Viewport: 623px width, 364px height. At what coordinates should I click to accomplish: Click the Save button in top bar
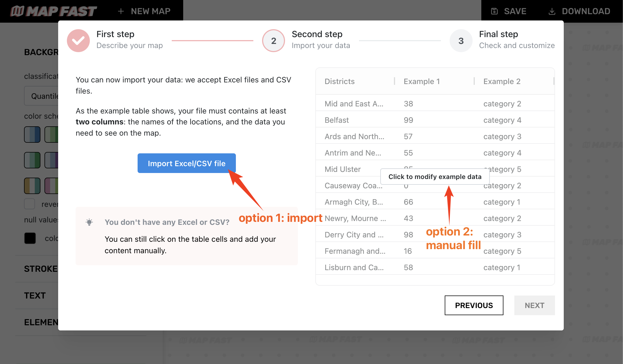(509, 11)
